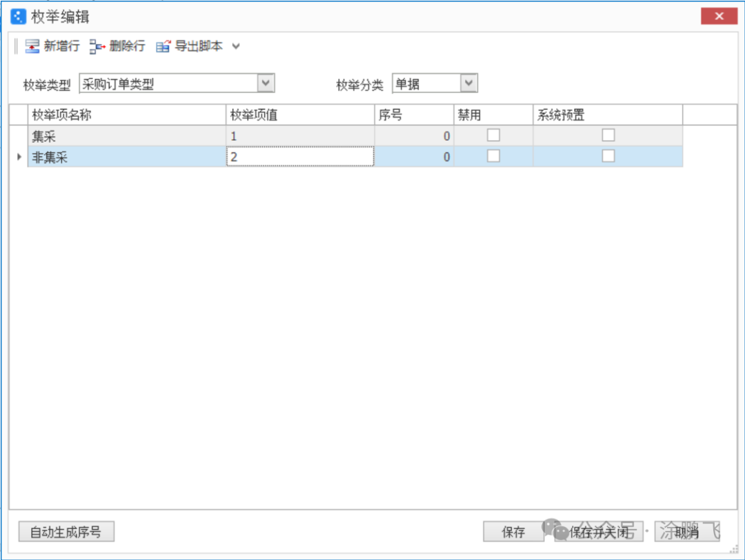The height and width of the screenshot is (560, 745).
Task: Check 系统预置 box for 集采 row
Action: click(x=608, y=135)
